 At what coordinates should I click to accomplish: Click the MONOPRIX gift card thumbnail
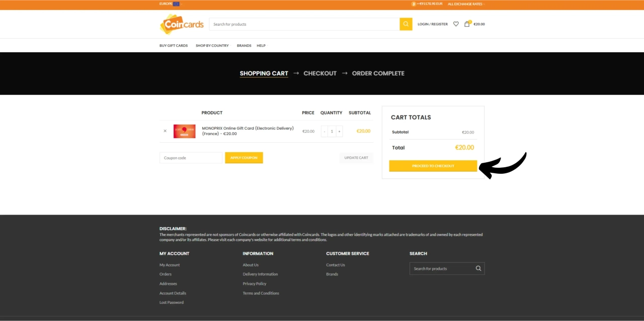(x=184, y=131)
